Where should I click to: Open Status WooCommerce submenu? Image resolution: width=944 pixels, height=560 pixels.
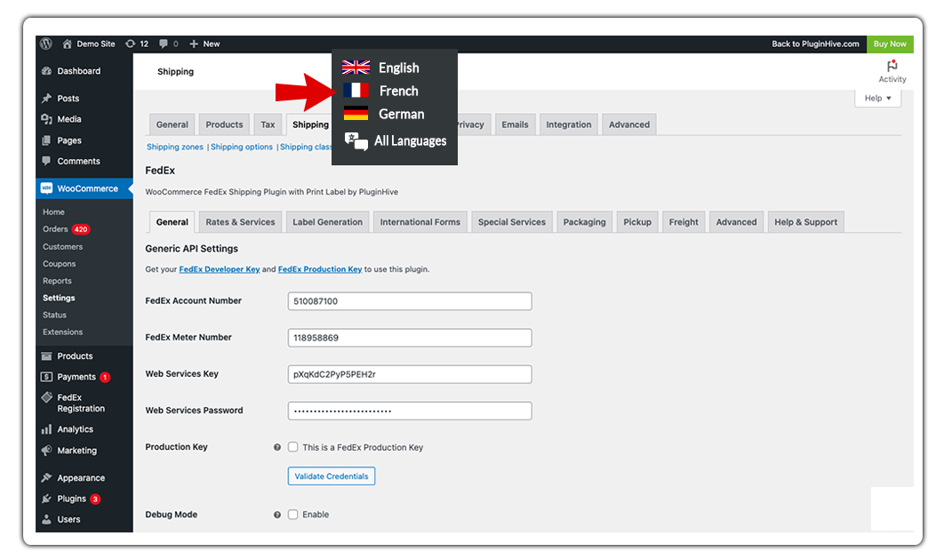tap(54, 315)
